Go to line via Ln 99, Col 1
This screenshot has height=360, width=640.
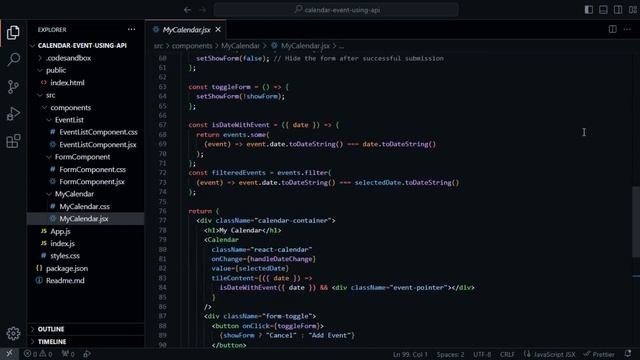pos(410,354)
